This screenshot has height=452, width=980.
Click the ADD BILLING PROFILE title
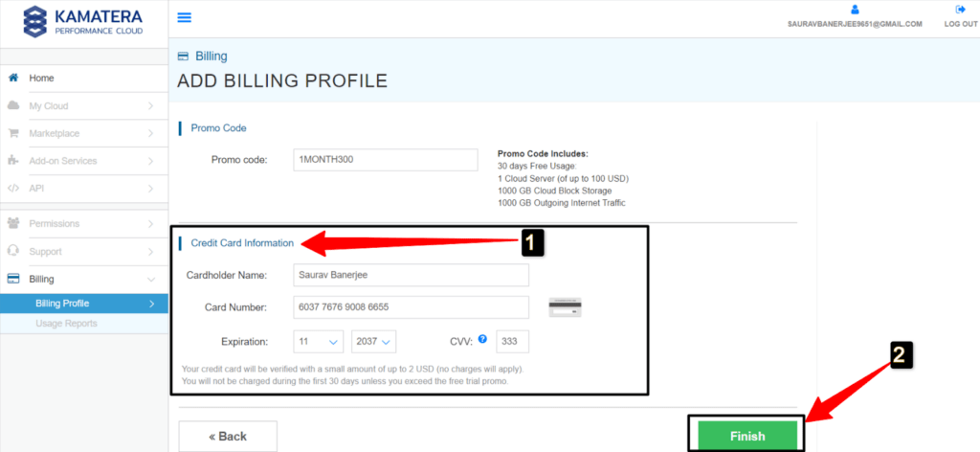[282, 81]
